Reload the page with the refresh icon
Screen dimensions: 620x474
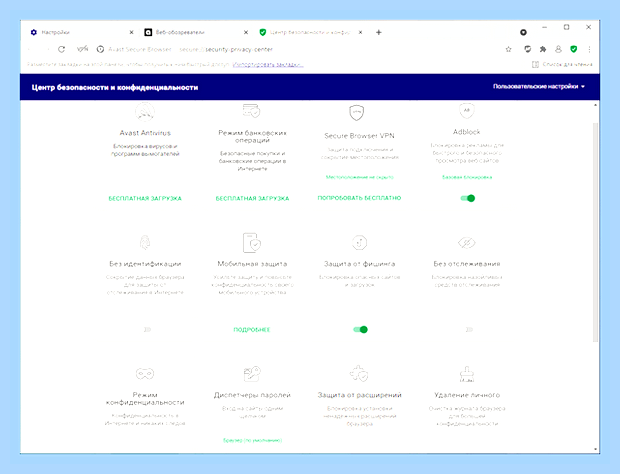point(61,49)
